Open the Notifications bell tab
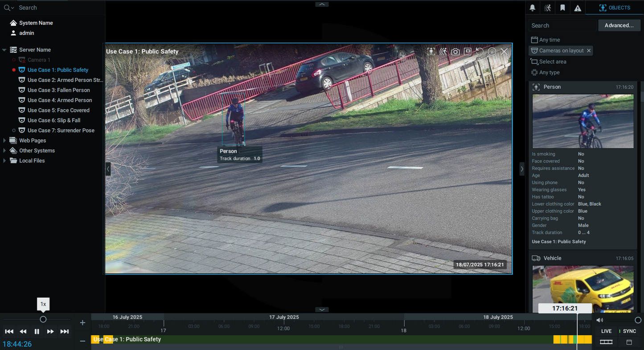The height and width of the screenshot is (350, 644). [x=533, y=8]
